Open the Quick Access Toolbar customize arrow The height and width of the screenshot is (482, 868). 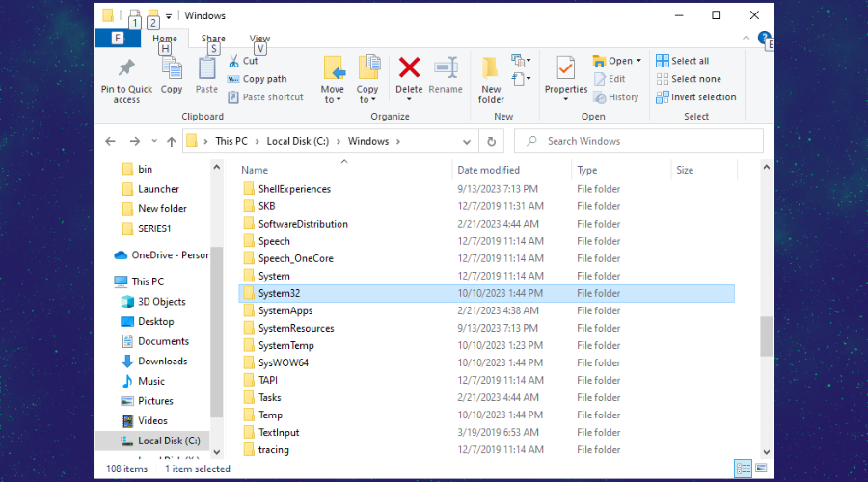(169, 16)
